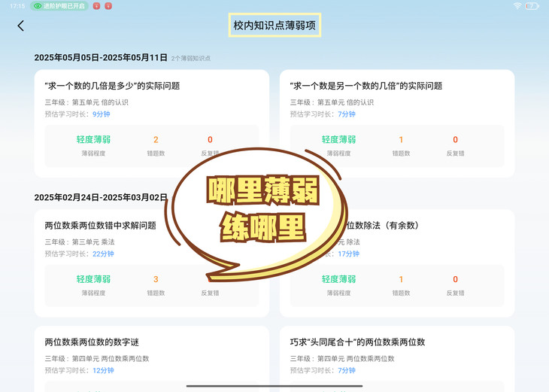Tap the back arrow icon

pos(20,26)
